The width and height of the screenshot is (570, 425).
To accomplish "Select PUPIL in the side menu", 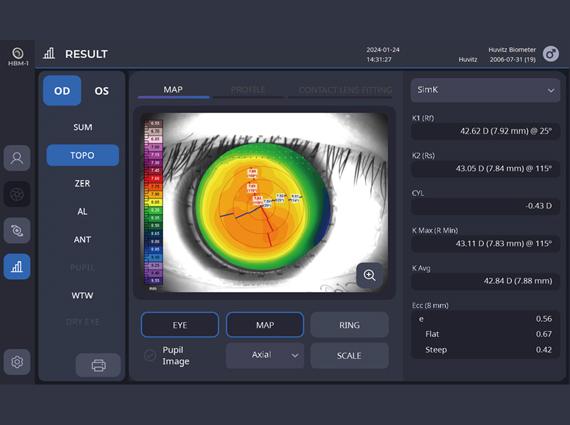I will 83,268.
